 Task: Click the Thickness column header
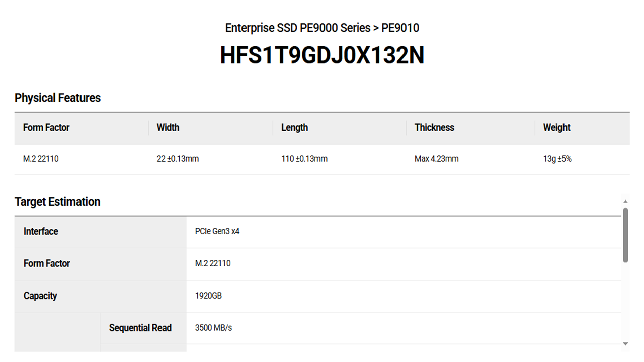(434, 128)
